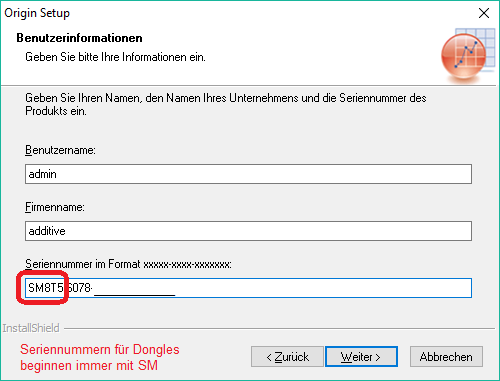Place cursor in the red-circled SM8T5 prefix
The width and height of the screenshot is (500, 381).
pyautogui.click(x=46, y=288)
